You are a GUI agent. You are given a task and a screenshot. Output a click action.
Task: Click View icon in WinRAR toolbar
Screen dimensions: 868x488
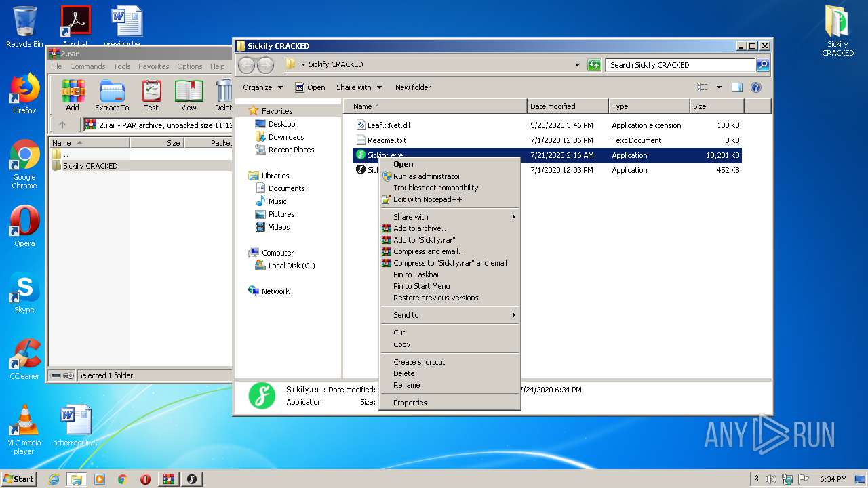click(189, 96)
